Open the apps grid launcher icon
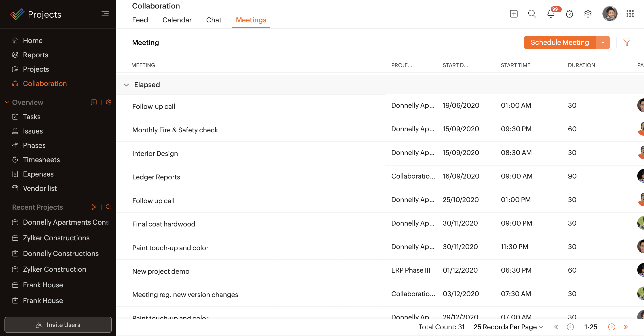644x336 pixels. [x=630, y=14]
